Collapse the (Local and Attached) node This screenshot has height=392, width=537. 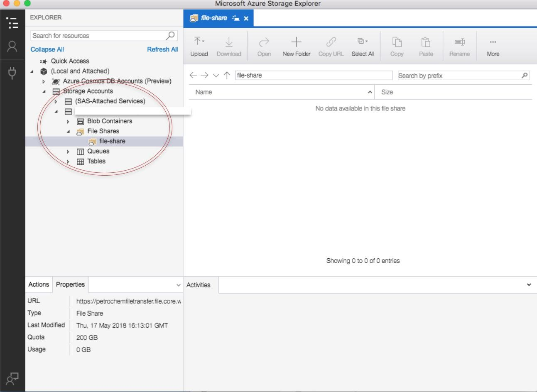(32, 71)
